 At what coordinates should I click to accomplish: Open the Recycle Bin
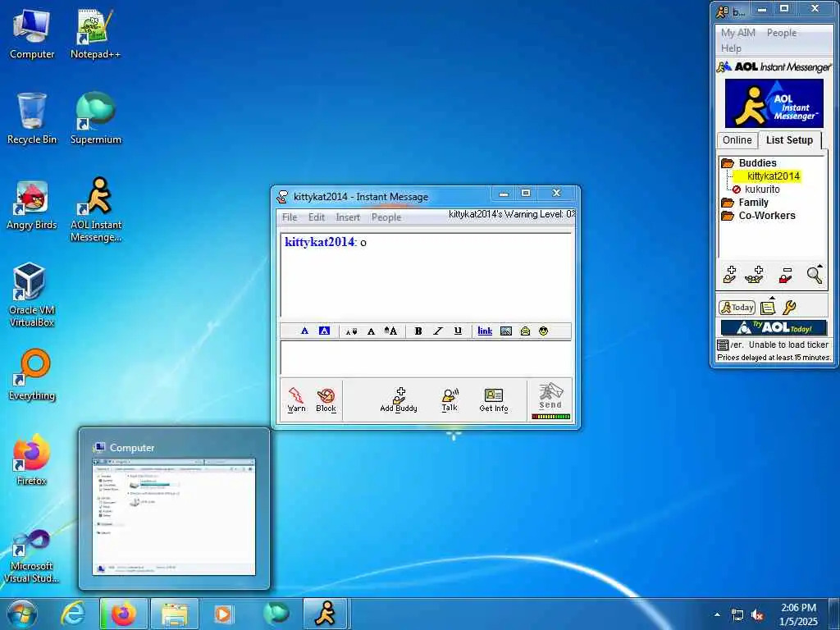[32, 118]
